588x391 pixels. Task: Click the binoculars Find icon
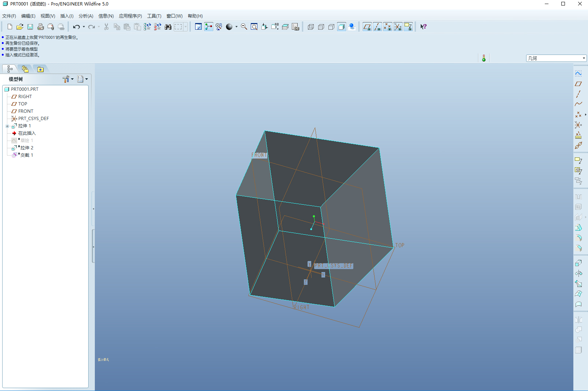coord(168,27)
